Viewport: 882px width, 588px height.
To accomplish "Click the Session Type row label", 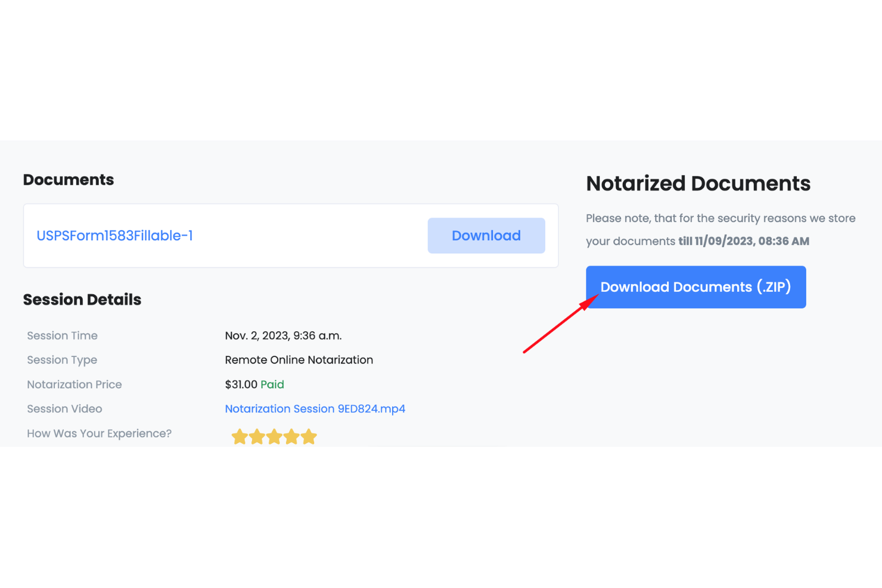I will click(62, 360).
